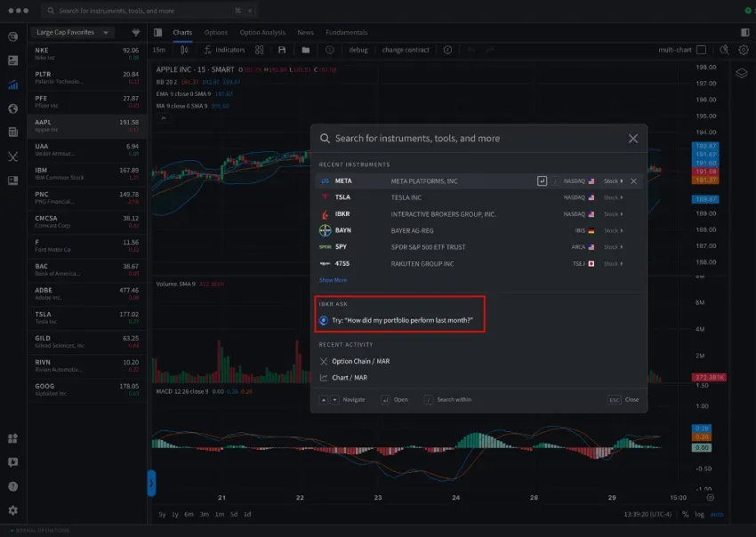The image size is (756, 537).
Task: Toggle auto scale on chart
Action: tap(717, 515)
